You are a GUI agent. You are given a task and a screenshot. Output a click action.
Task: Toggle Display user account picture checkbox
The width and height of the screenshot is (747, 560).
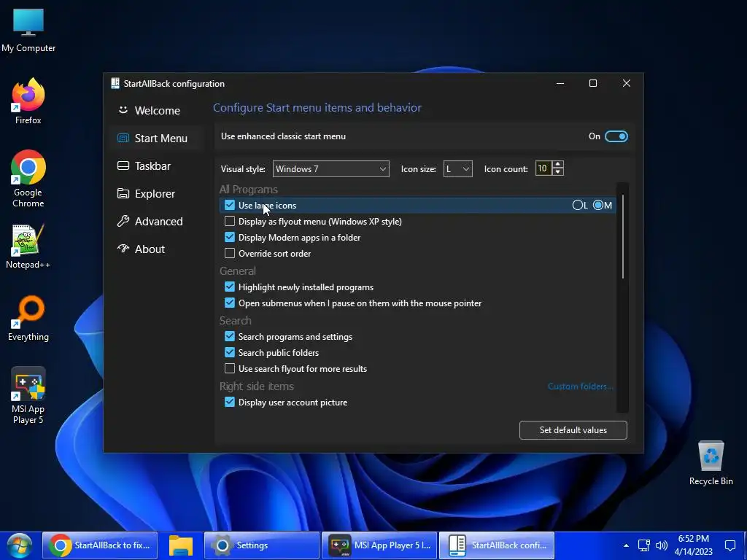(230, 402)
